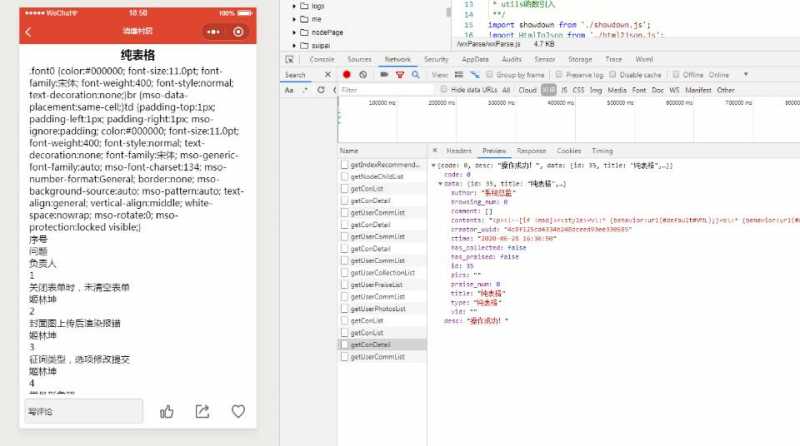Enable the Preserve log checkbox
The height and width of the screenshot is (446, 800).
559,75
